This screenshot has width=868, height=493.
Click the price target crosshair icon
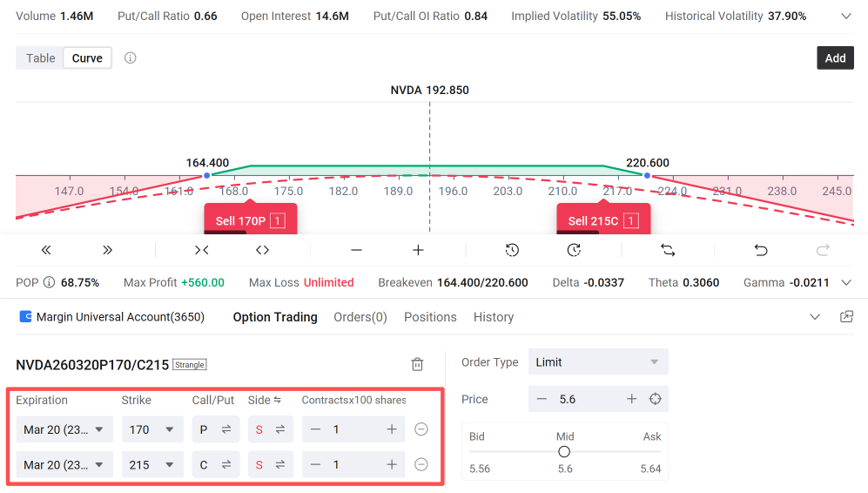click(x=656, y=399)
